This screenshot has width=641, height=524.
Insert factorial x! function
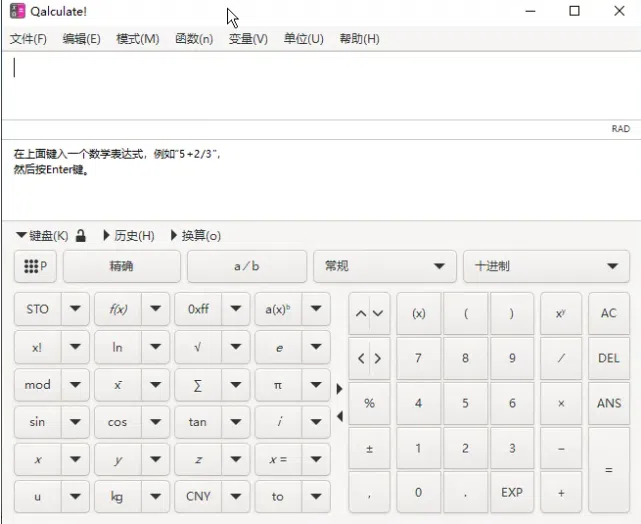(37, 347)
